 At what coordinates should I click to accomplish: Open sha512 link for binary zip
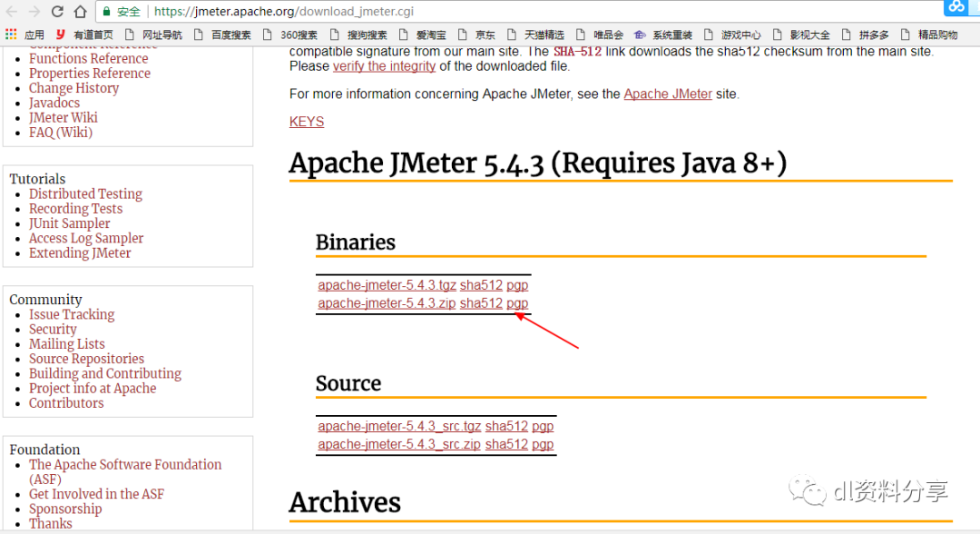click(481, 303)
